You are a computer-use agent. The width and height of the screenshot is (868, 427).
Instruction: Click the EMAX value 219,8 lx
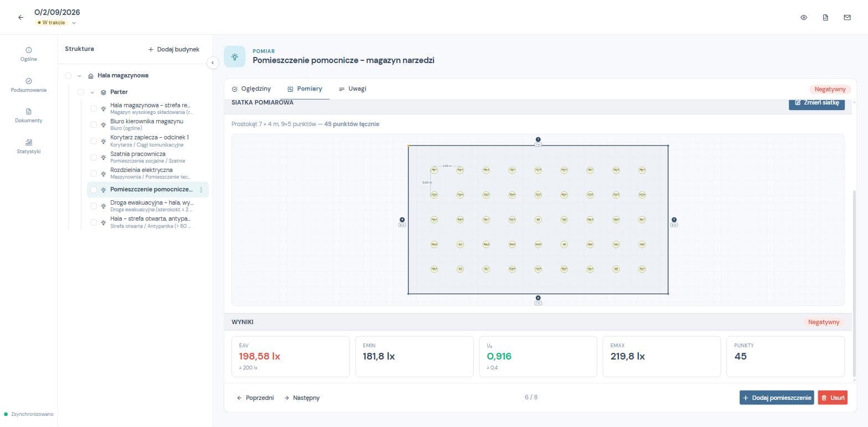click(628, 356)
